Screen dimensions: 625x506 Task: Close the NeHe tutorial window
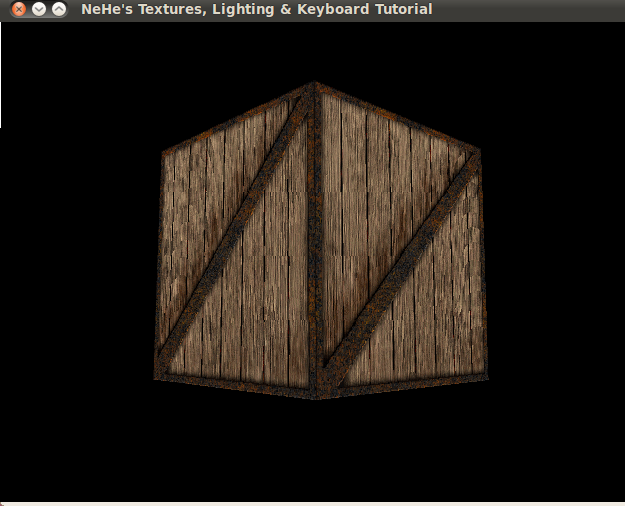pyautogui.click(x=18, y=9)
